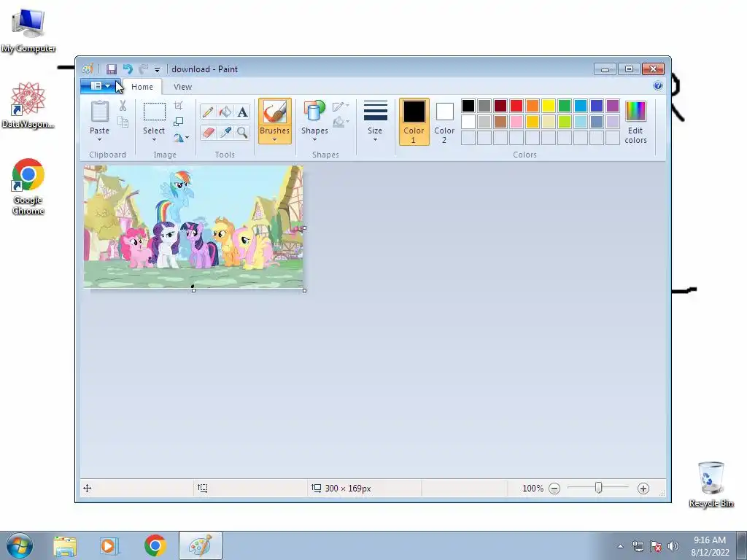This screenshot has height=560, width=747.
Task: Show hidden tray icons arrow
Action: 620,546
